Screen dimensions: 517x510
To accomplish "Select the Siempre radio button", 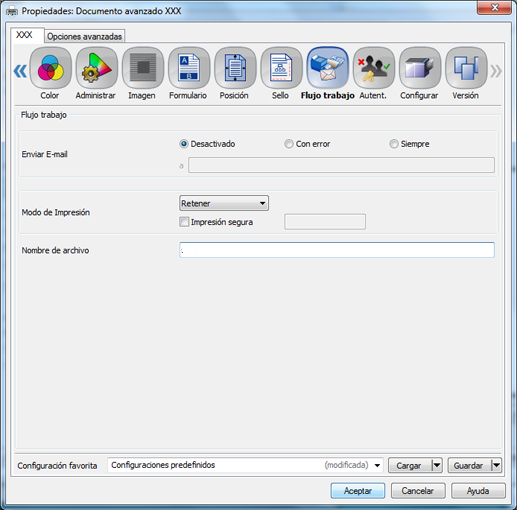I will click(x=394, y=144).
